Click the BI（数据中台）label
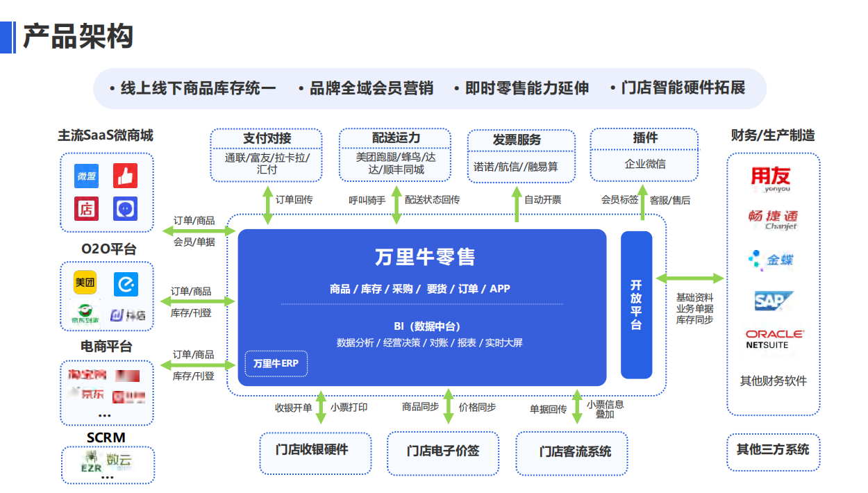The image size is (868, 493). (427, 326)
